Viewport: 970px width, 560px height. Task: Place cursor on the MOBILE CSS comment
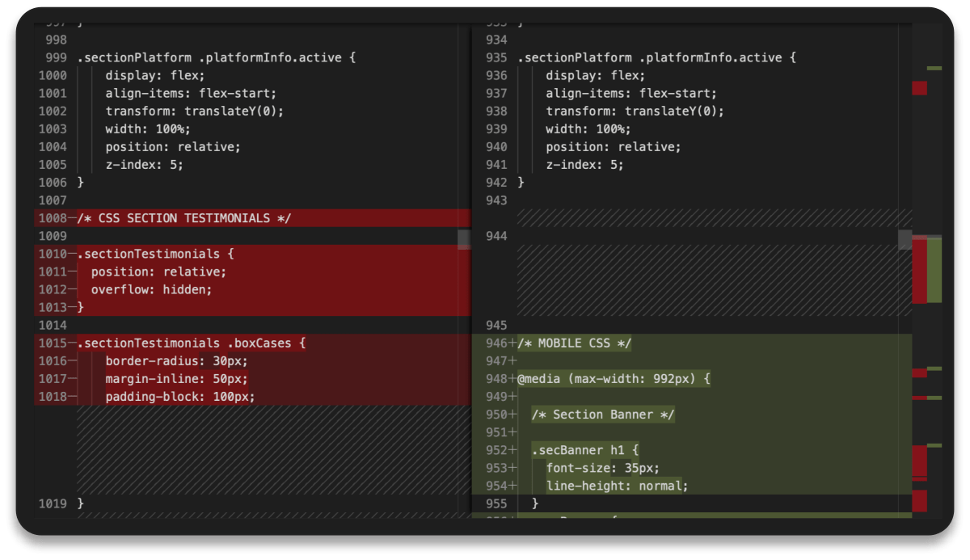click(575, 343)
